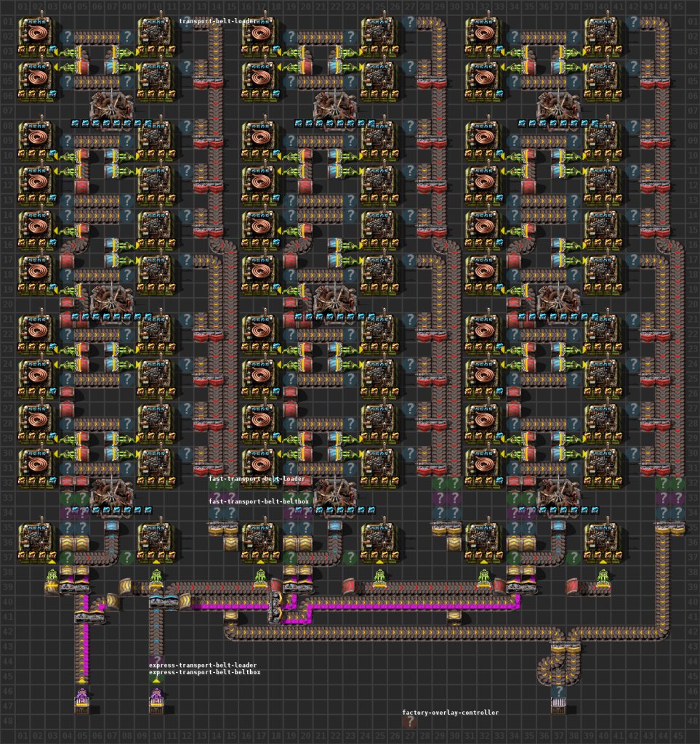
Task: Select question-mark icon under factory-overlay-controller label
Action: pos(409,721)
